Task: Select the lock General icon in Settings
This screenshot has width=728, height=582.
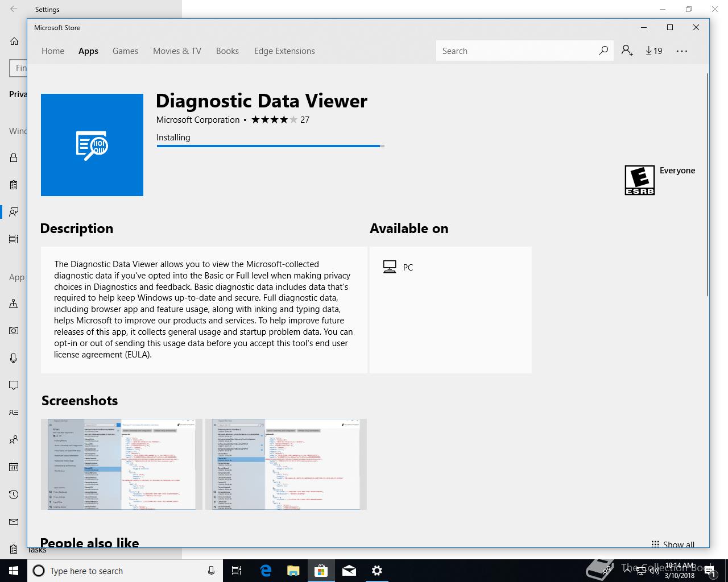Action: point(14,157)
